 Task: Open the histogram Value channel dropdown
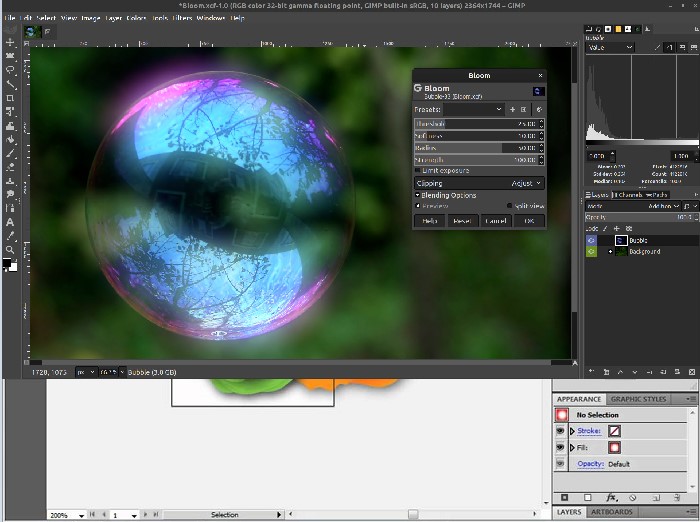[x=610, y=47]
